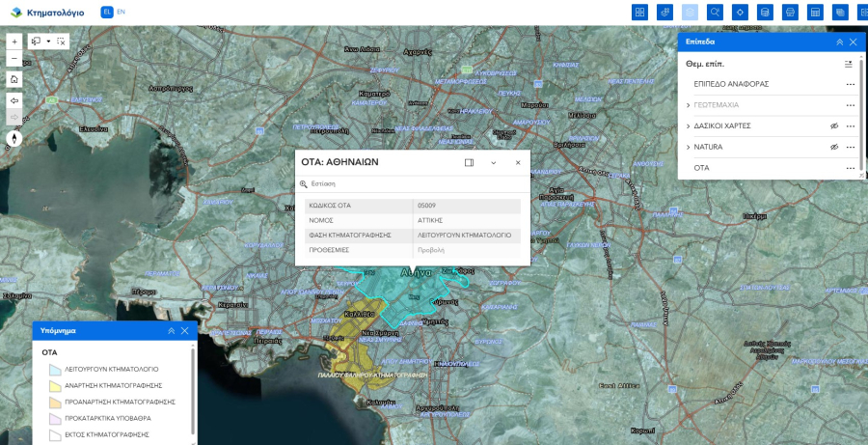Go to previous map extent
868x445 pixels.
[14, 99]
